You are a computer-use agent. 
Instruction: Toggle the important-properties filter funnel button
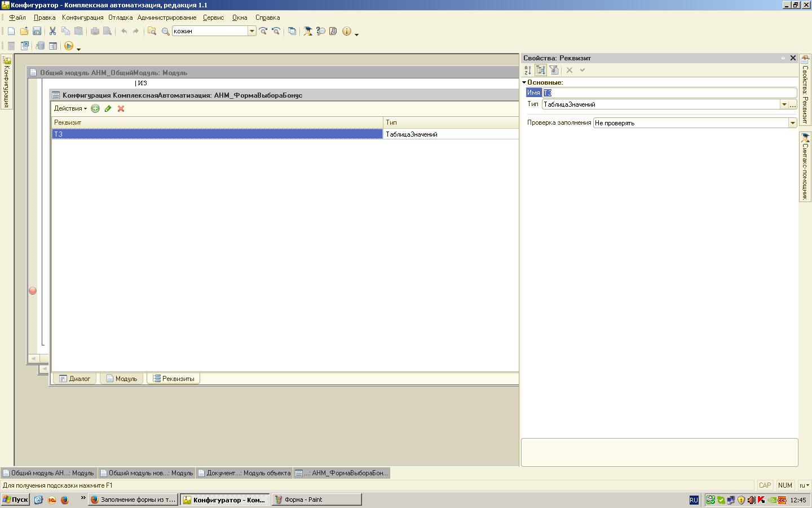pos(554,70)
